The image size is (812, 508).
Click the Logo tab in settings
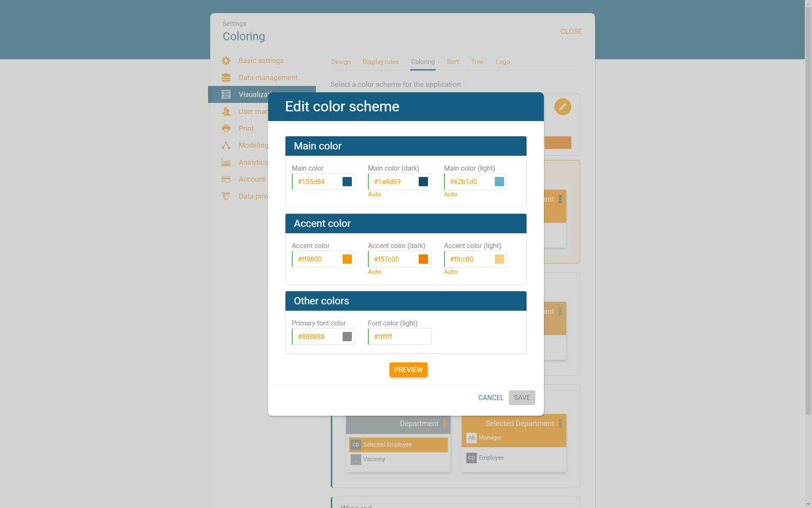tap(502, 61)
